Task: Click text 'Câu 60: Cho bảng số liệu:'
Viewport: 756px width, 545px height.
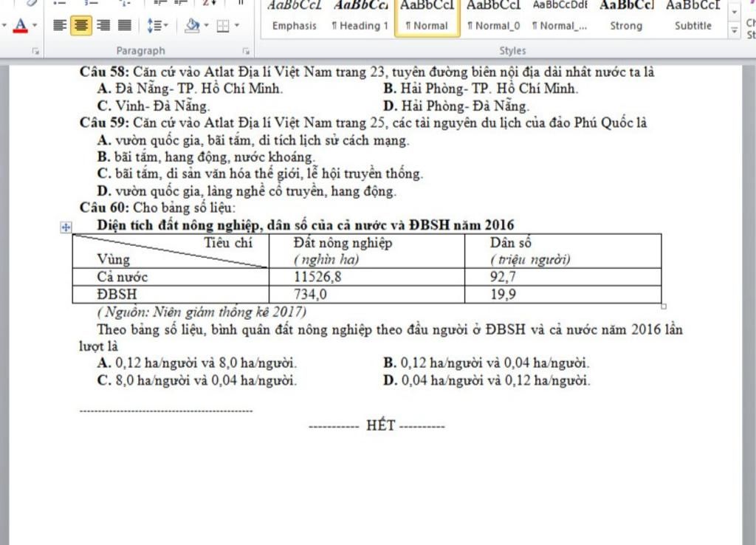Action: point(157,208)
